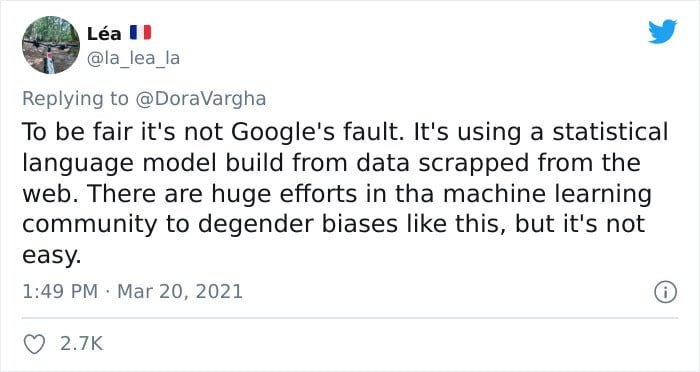700x372 pixels.
Task: Click the Twitter bird logo
Action: tap(662, 31)
